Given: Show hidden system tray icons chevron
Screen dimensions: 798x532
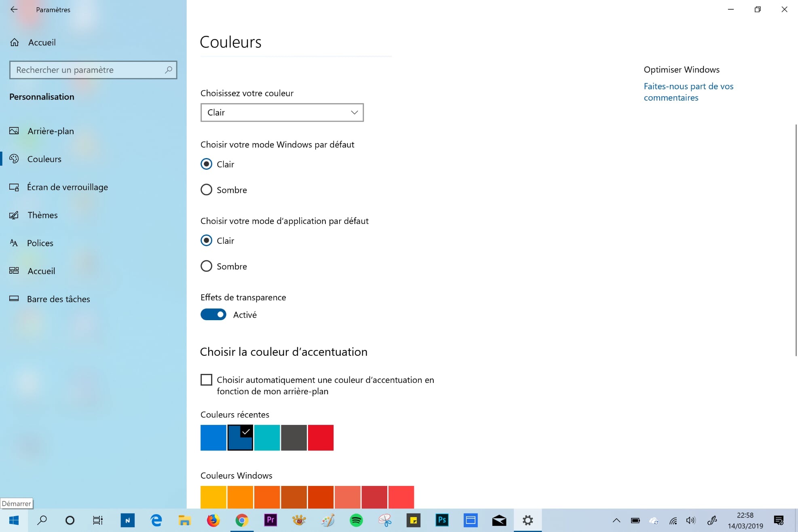Looking at the screenshot, I should pyautogui.click(x=616, y=520).
